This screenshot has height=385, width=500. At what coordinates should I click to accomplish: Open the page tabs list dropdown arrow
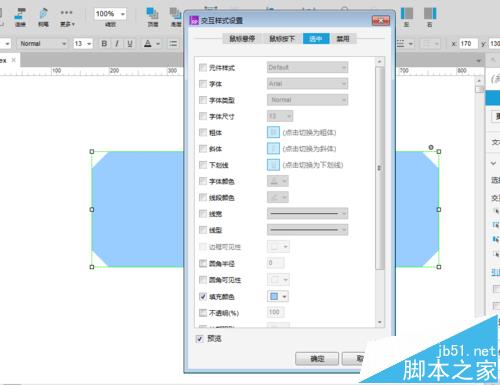coord(479,61)
